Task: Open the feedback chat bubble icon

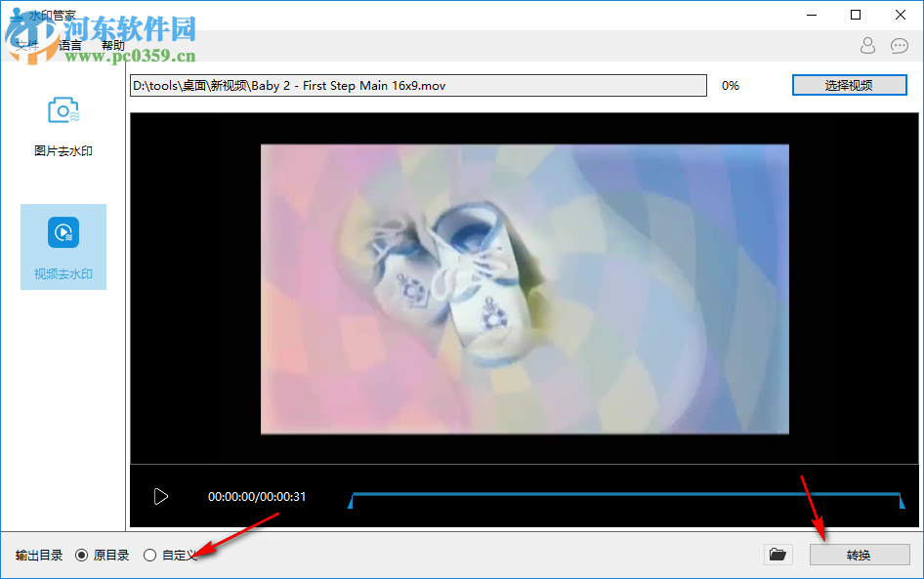Action: 900,45
